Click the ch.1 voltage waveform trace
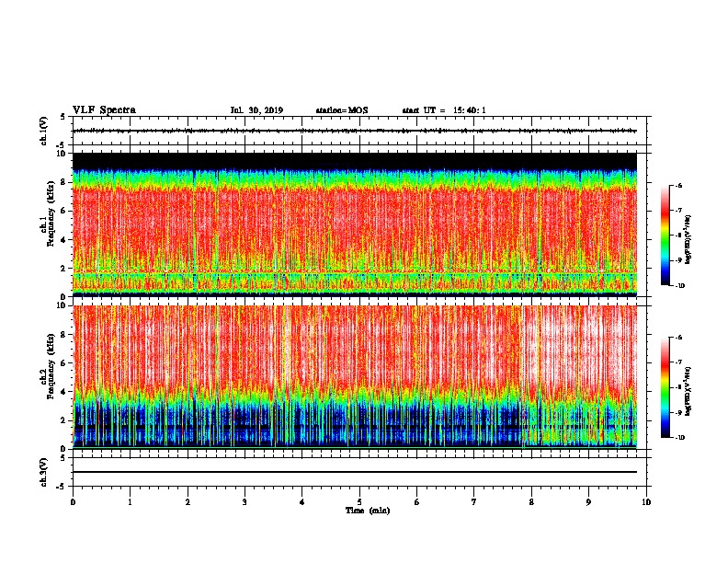The image size is (728, 563). [x=355, y=131]
